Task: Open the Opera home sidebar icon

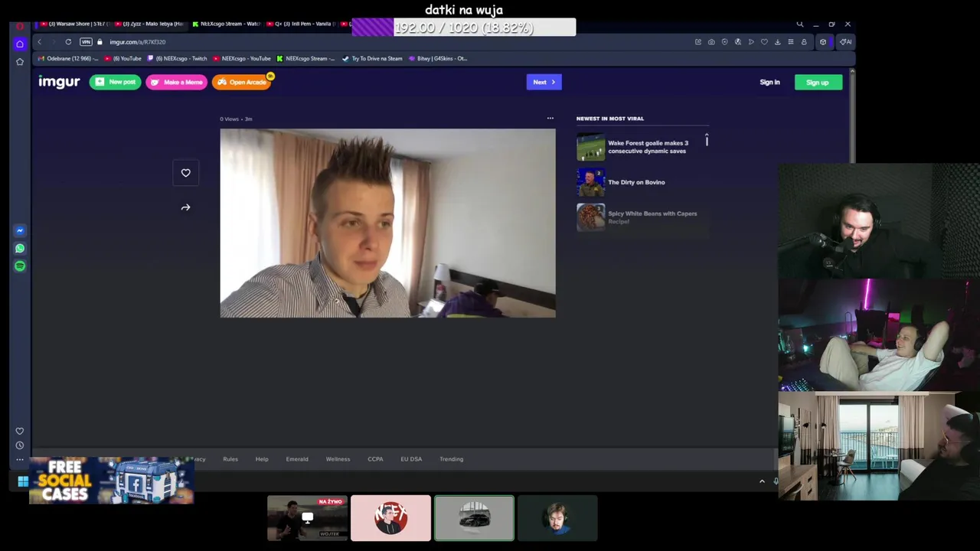Action: pos(20,44)
